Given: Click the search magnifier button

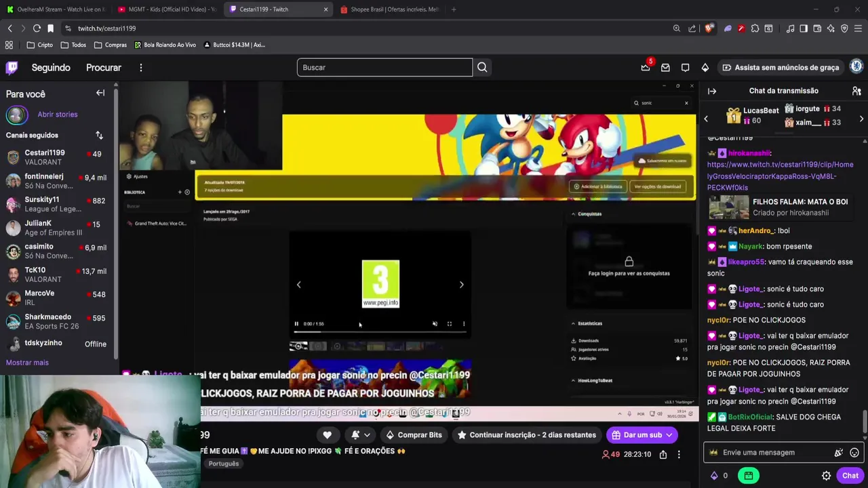Looking at the screenshot, I should [482, 67].
